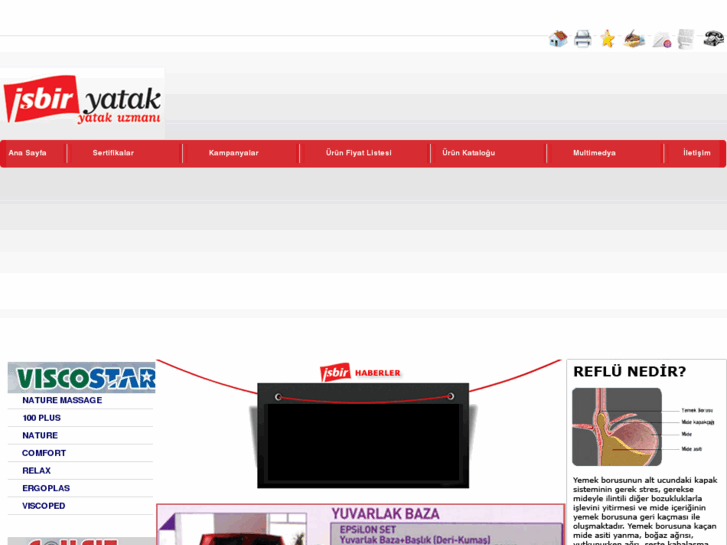Viewport: 727px width, 545px height.
Task: Open the Ürün Kataloğu menu item
Action: coord(469,153)
